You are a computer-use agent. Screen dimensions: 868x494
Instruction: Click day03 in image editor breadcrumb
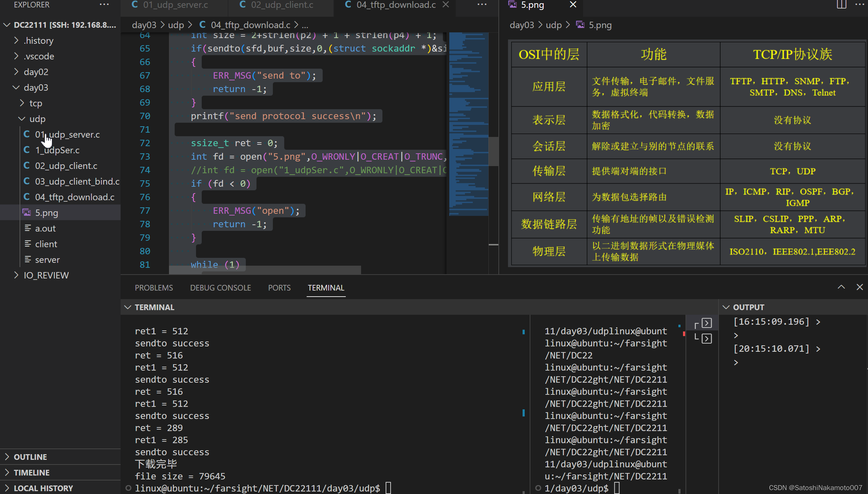522,25
